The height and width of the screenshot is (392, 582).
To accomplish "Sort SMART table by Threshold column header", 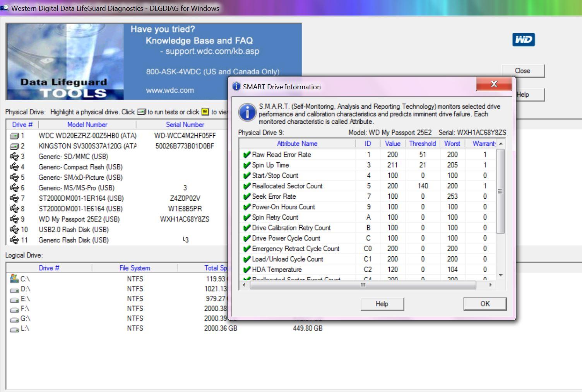I will click(x=423, y=143).
